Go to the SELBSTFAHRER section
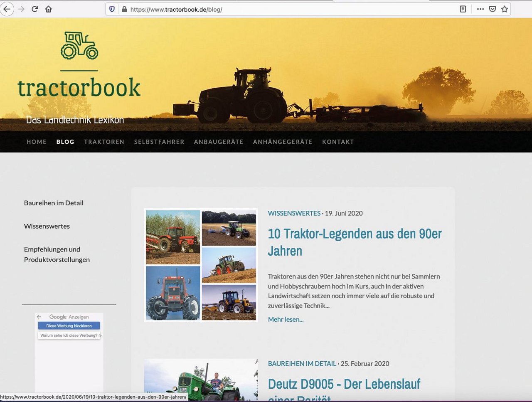 click(159, 142)
